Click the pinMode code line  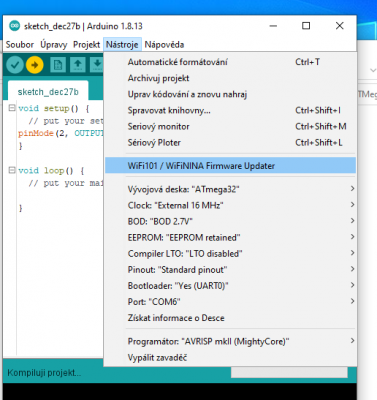60,133
